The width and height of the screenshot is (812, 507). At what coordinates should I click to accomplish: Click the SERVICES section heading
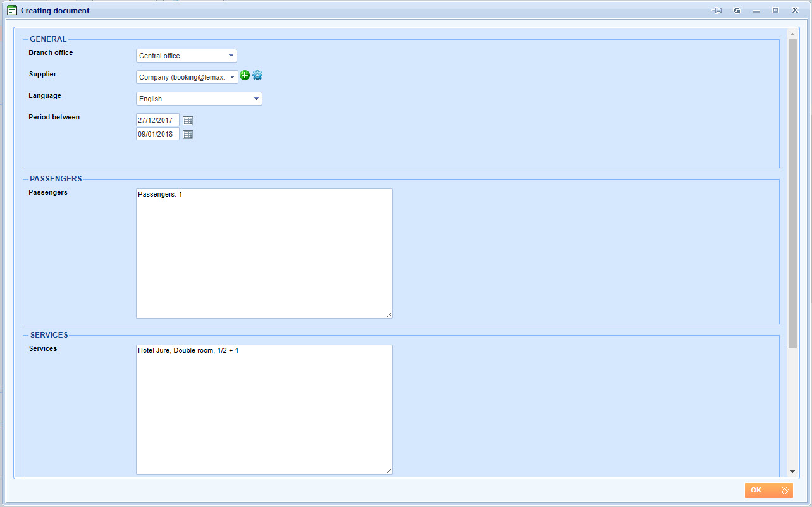pos(49,335)
